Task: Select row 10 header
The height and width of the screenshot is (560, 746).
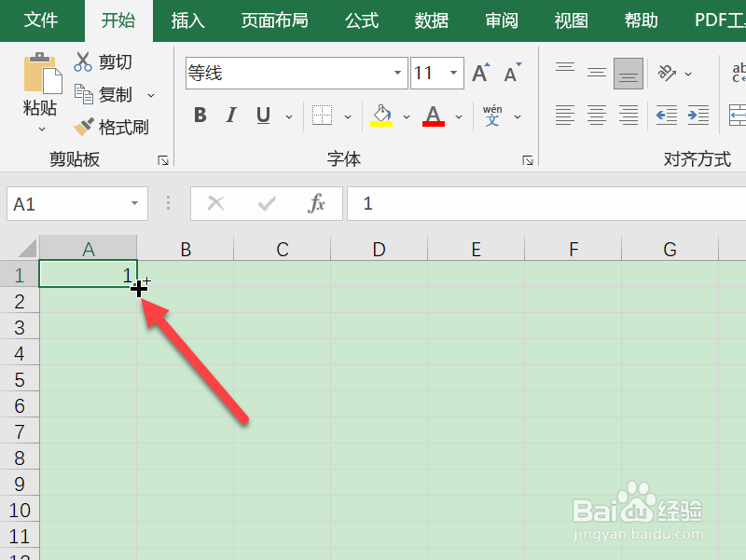Action: tap(19, 509)
